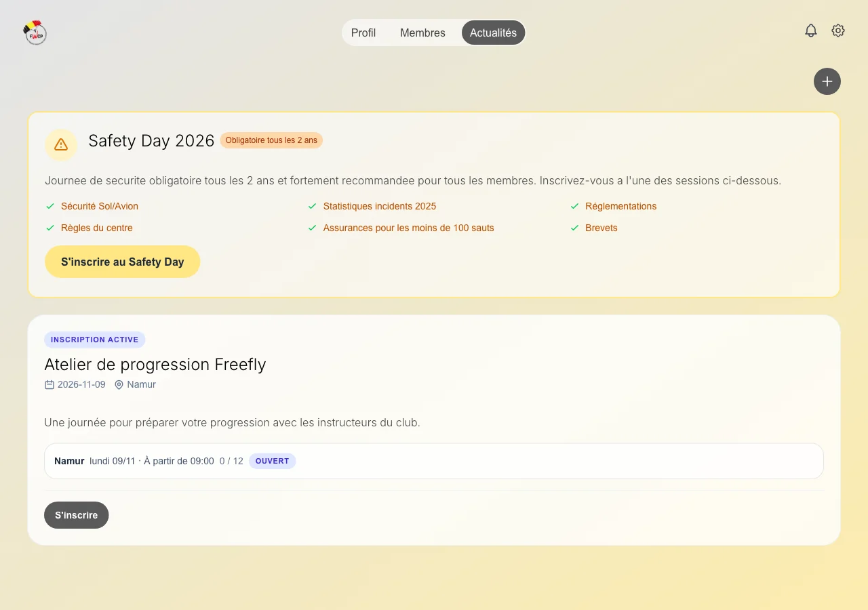Click the '0 / 12' capacity count

231,461
